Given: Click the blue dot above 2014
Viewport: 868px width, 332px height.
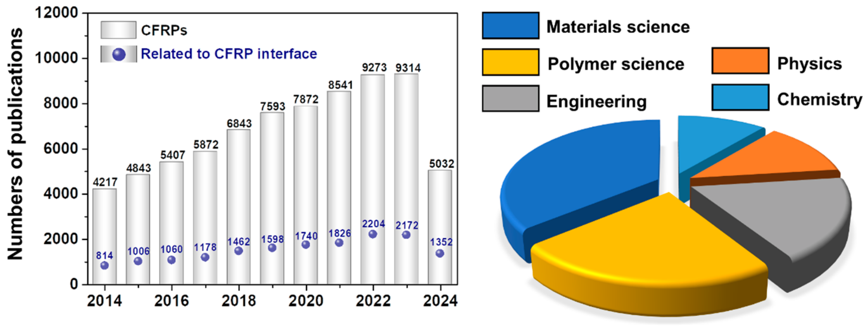Looking at the screenshot, I should click(104, 266).
